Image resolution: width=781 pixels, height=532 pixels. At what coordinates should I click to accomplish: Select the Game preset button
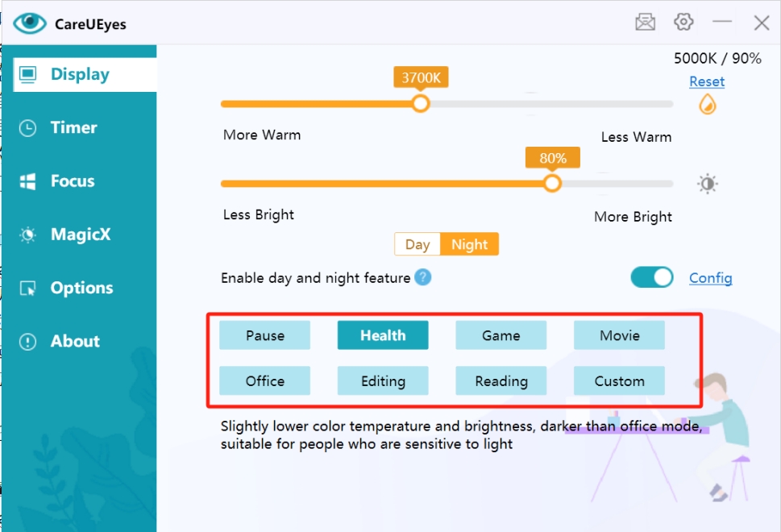point(501,335)
